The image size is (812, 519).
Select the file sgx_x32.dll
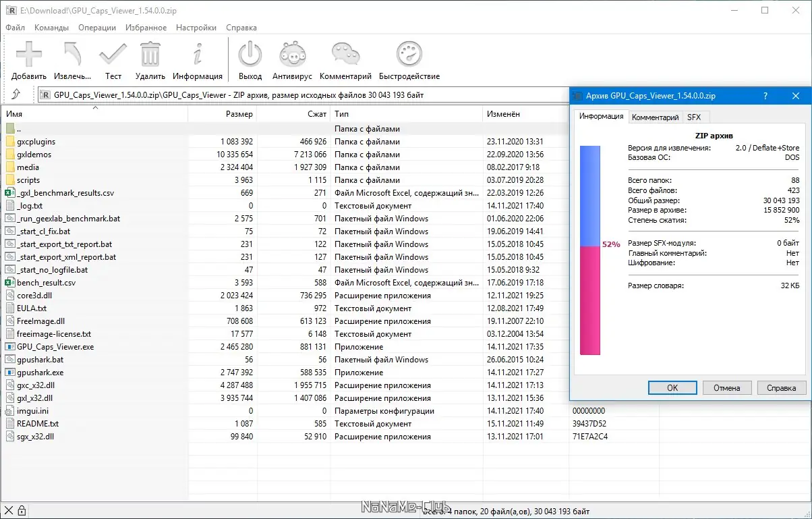[35, 437]
